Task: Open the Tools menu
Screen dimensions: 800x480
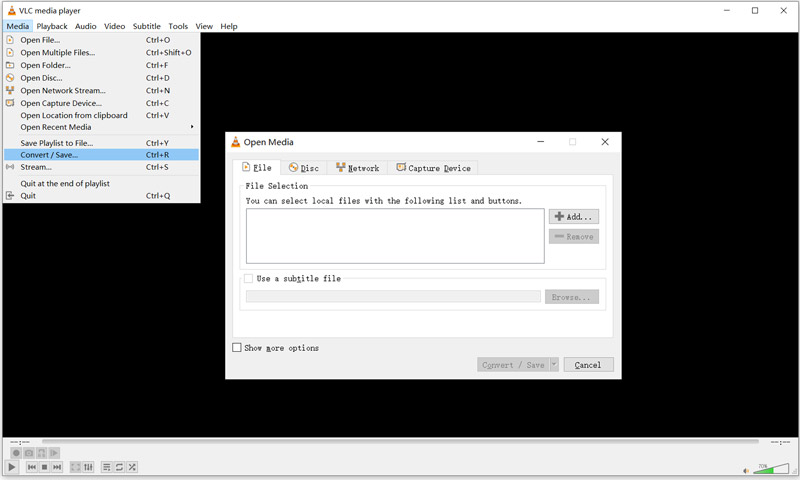Action: coord(178,26)
